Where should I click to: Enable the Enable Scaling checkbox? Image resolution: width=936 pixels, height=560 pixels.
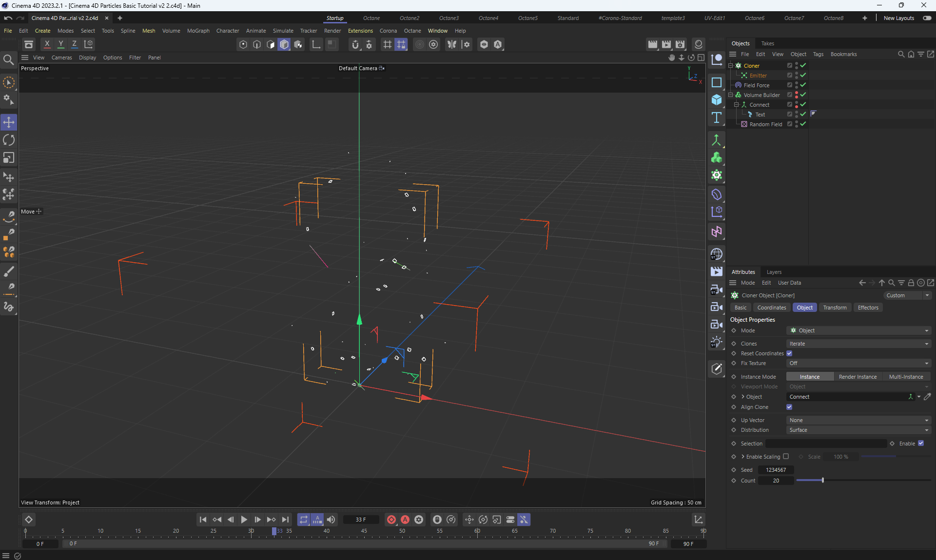[786, 457]
